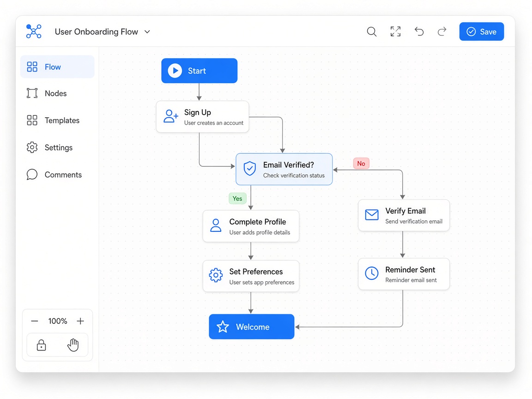Screen dimensions: 532x399
Task: Click the "Sign Up" node title
Action: click(x=198, y=112)
